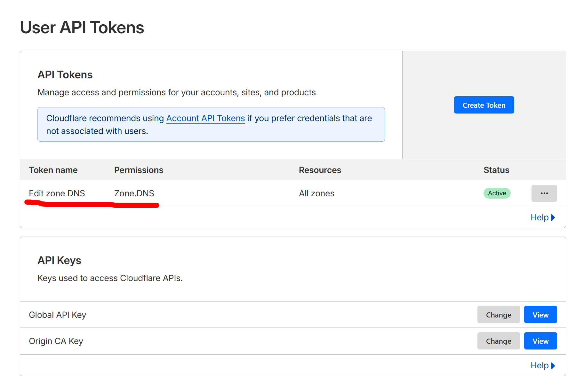
Task: Open the Account API Tokens link
Action: tap(205, 118)
